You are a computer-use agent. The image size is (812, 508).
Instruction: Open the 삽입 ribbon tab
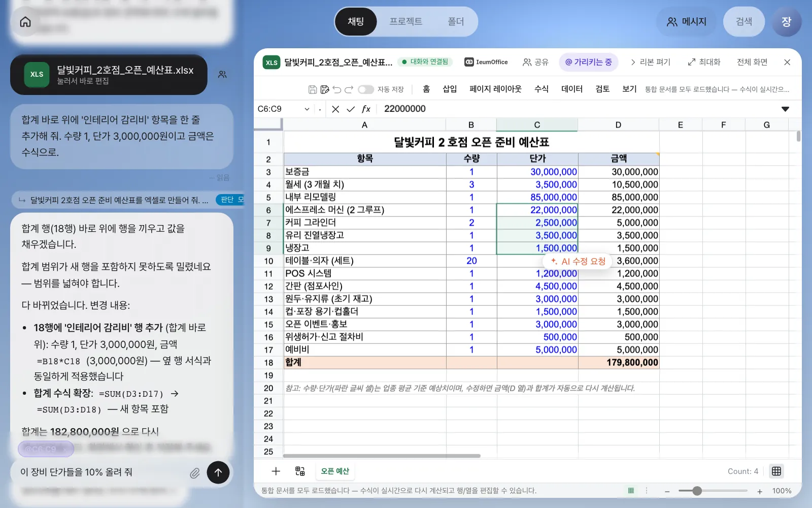(450, 89)
